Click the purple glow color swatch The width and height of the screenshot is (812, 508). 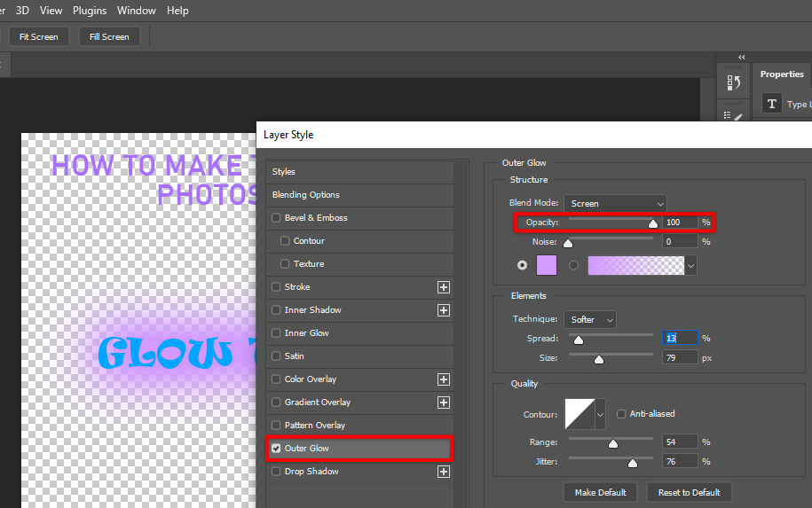click(547, 265)
